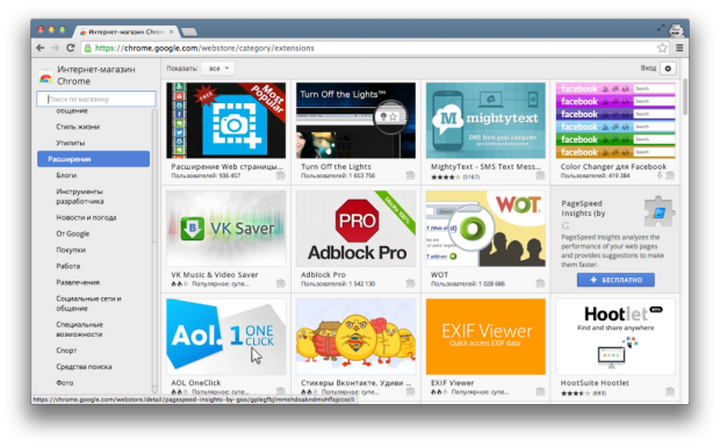720x447 pixels.
Task: Click puzzle icon on the screenshot extension card
Action: tap(281, 175)
